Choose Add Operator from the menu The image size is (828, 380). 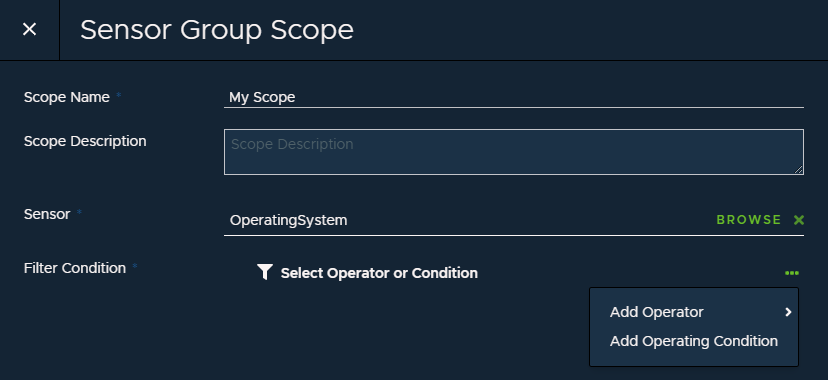(656, 312)
